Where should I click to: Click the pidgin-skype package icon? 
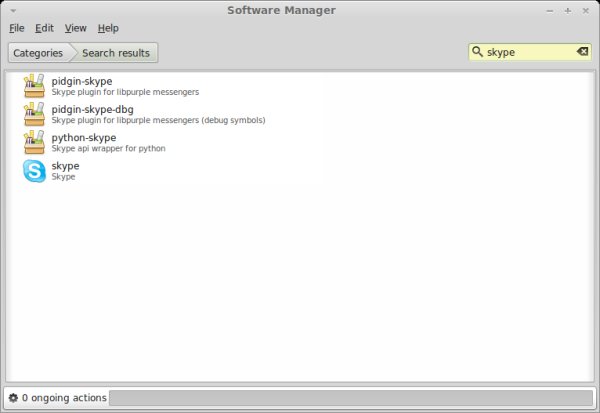(x=34, y=86)
